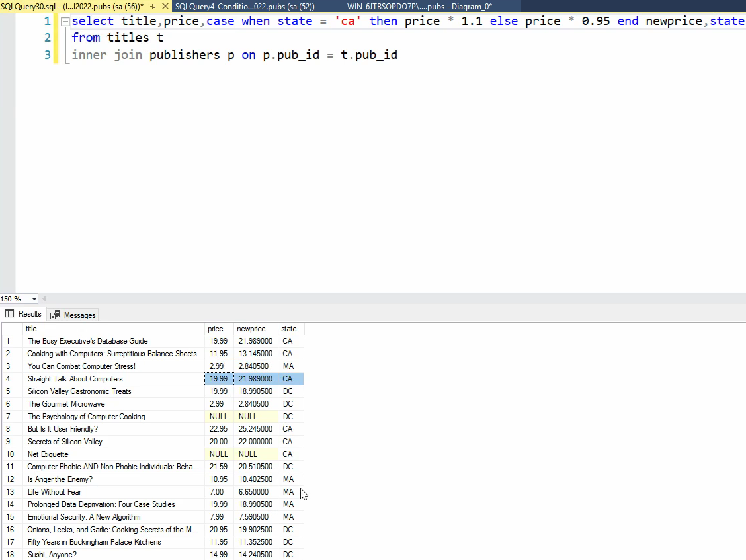Click line number 3 in the editor
Screen dimensions: 746x560
point(47,55)
